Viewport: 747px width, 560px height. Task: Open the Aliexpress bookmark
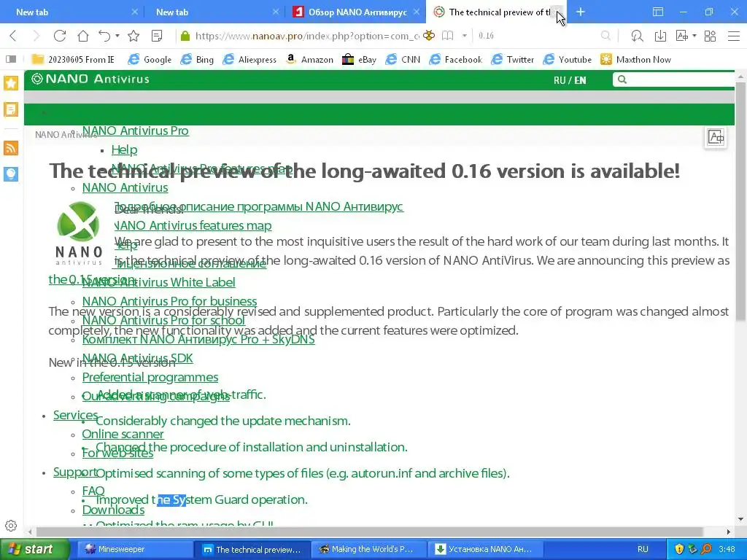pyautogui.click(x=249, y=59)
